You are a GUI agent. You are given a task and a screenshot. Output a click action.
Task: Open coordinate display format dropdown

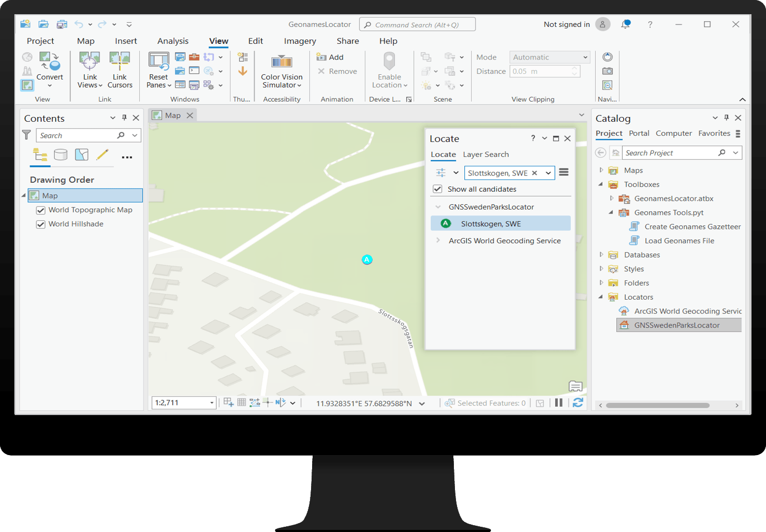422,403
